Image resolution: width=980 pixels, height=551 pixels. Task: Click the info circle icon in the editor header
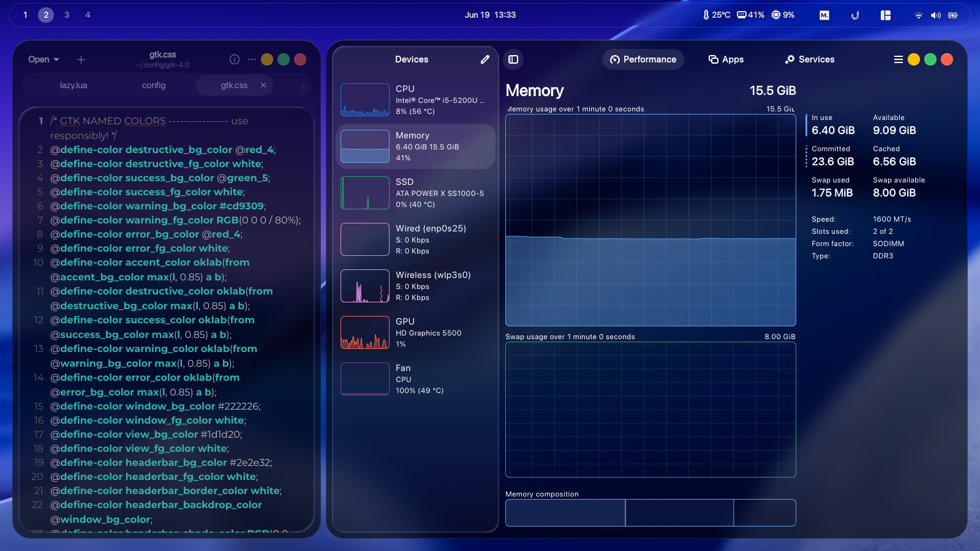point(234,59)
